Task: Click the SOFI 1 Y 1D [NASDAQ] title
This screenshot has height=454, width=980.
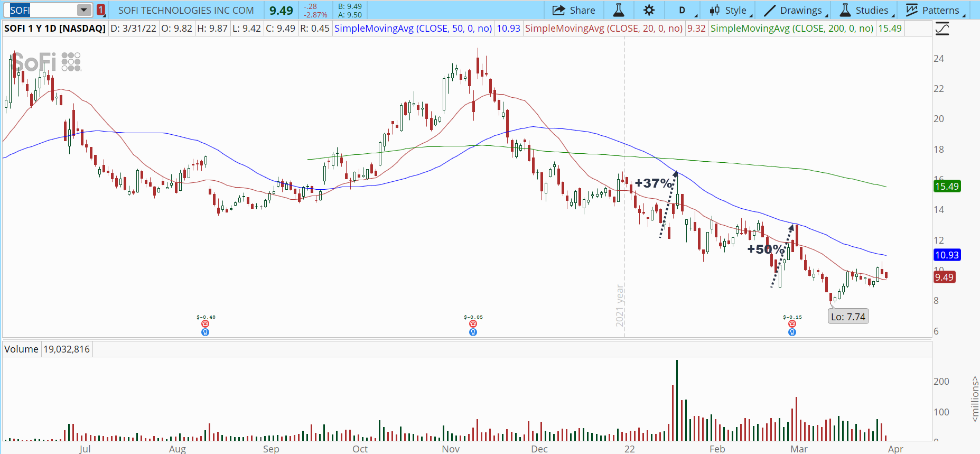Action: (55, 28)
